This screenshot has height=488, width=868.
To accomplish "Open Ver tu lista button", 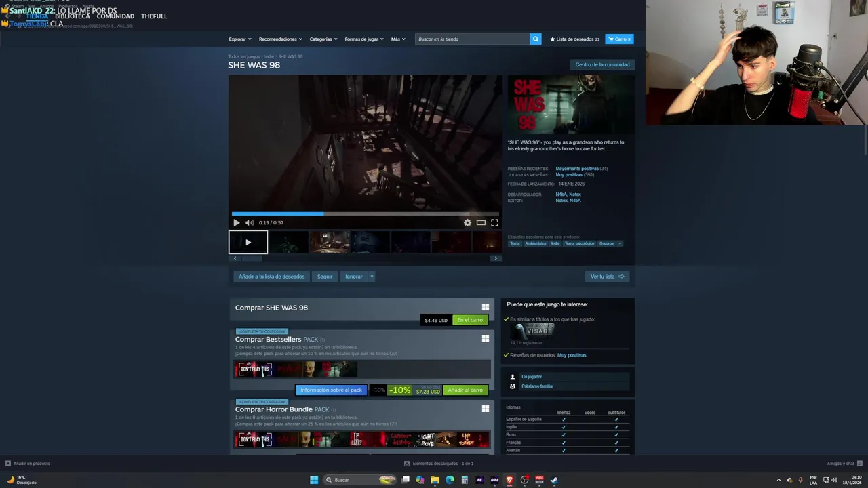I will point(607,277).
